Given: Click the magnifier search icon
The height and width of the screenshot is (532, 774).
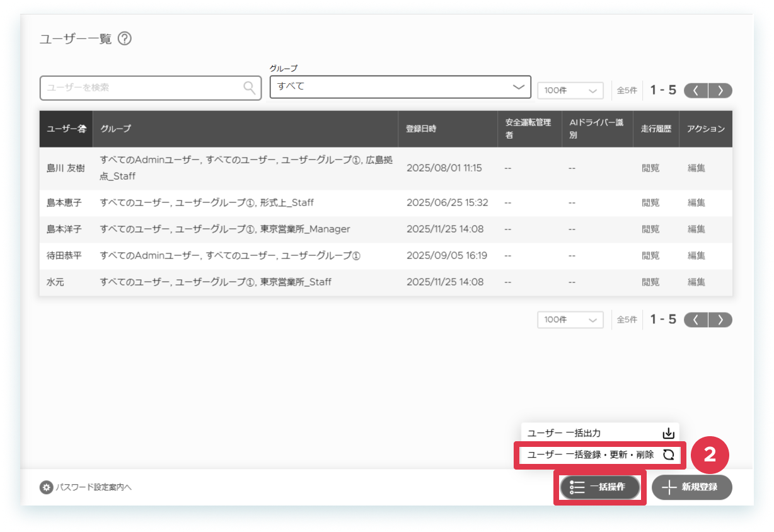Looking at the screenshot, I should (x=250, y=88).
